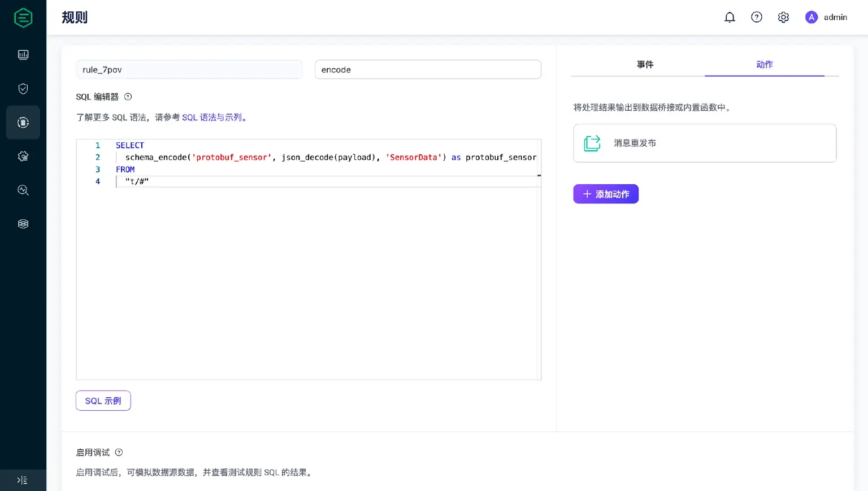Select the 消息重发布 action card
The height and width of the screenshot is (491, 868).
[705, 144]
